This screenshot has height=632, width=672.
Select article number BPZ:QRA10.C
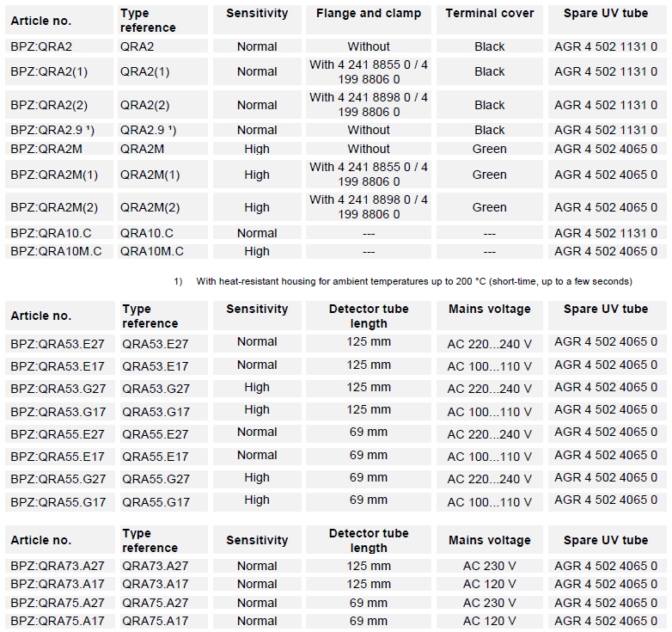point(51,233)
